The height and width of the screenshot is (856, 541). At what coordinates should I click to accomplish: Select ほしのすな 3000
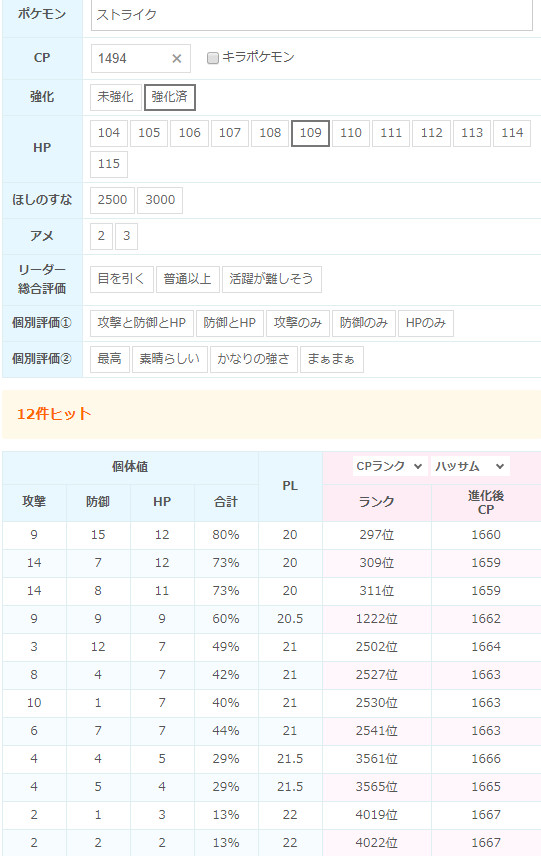160,200
